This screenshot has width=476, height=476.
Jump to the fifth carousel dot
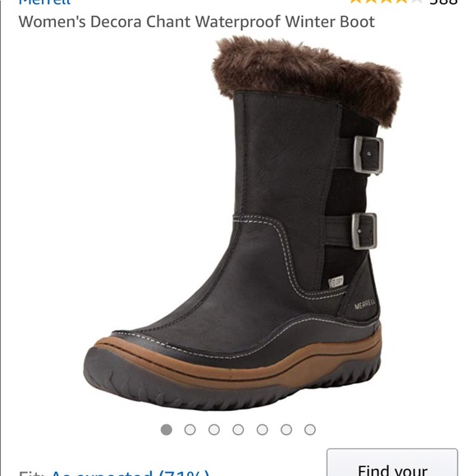click(x=262, y=429)
